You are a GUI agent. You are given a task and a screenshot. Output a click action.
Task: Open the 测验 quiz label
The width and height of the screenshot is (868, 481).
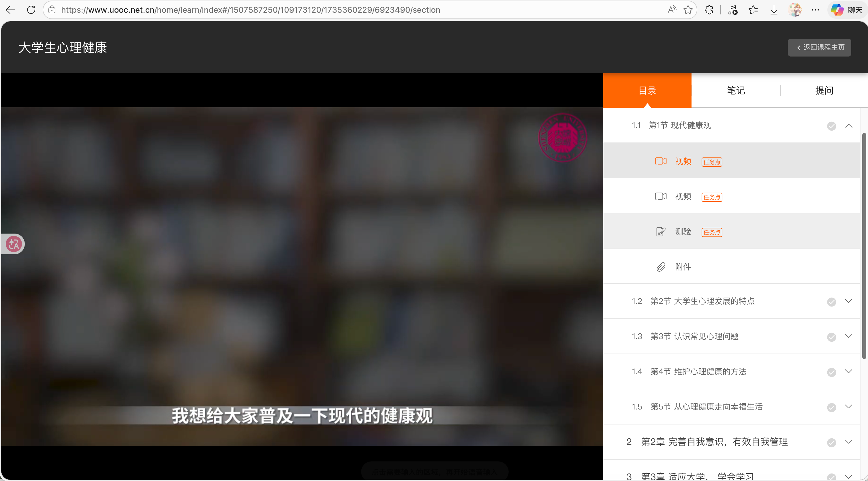pyautogui.click(x=683, y=232)
